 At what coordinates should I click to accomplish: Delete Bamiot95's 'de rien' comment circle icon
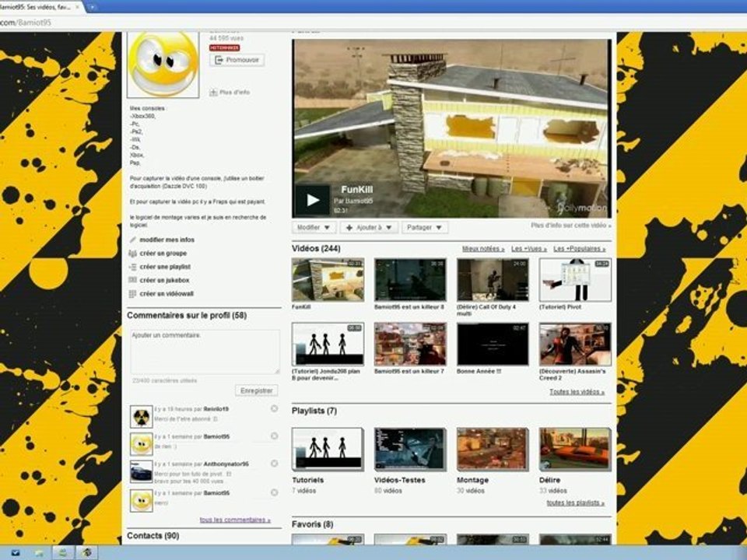click(274, 436)
